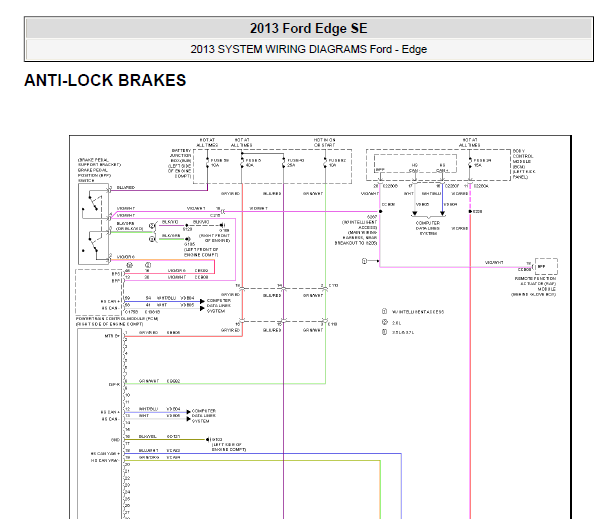Click 'BLU/RED' wire label at BPP switch
Viewport: 602px width, 519px height.
pos(126,188)
